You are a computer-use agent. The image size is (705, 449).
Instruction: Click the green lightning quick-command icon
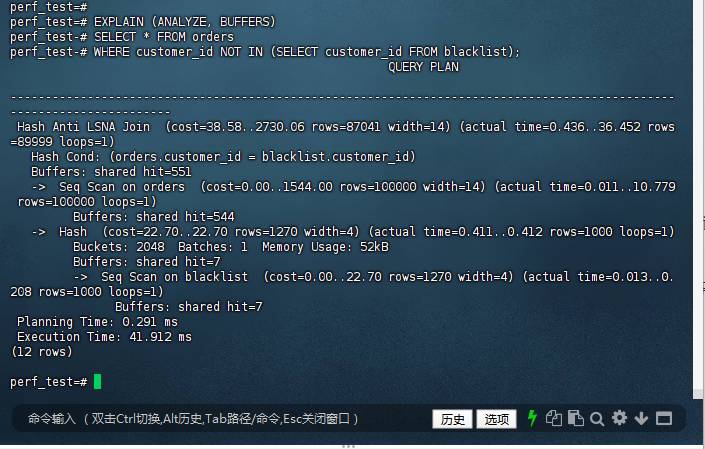pos(533,418)
